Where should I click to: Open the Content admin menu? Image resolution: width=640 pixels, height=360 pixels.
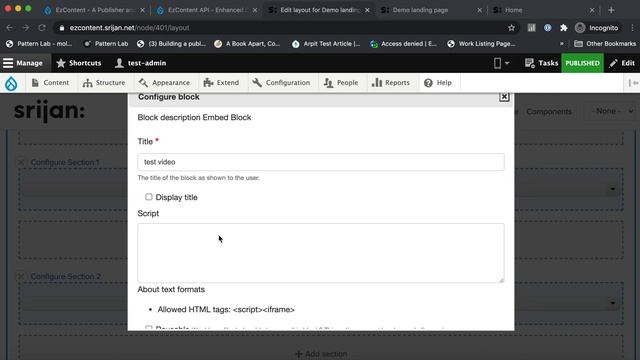click(50, 82)
